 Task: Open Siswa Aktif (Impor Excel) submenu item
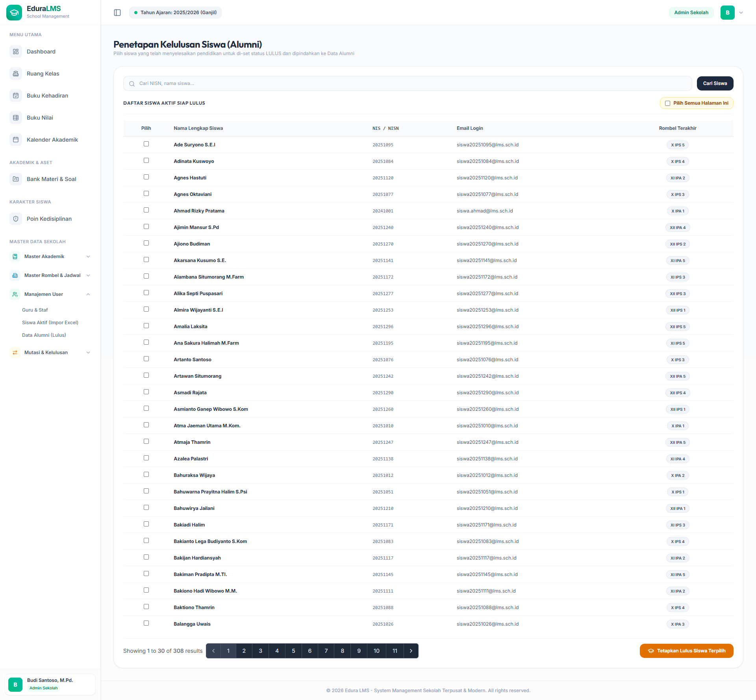click(x=50, y=323)
